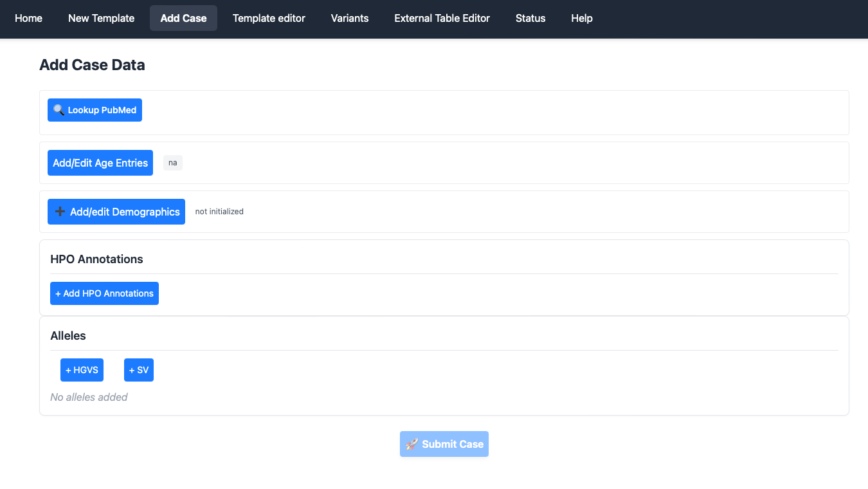Open Add/Edit Age Entries

100,163
